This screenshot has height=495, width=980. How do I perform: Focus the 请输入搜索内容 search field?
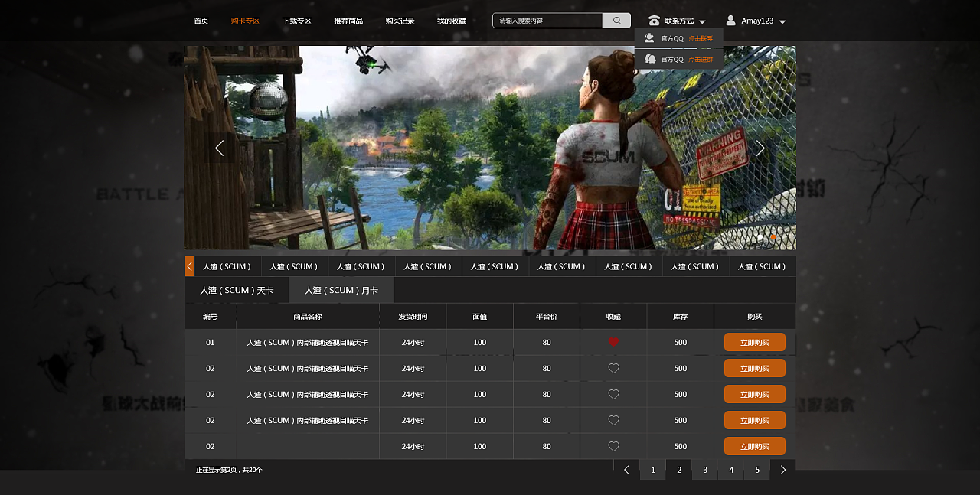point(547,21)
